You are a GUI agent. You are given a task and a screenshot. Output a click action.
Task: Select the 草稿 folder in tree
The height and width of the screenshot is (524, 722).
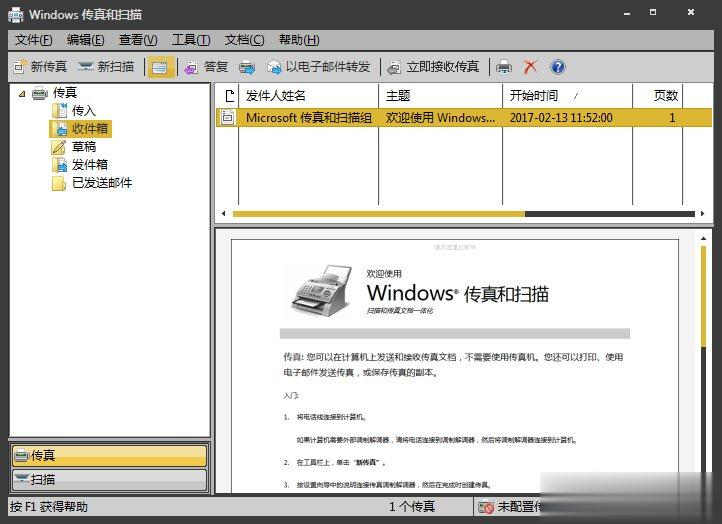(x=84, y=146)
